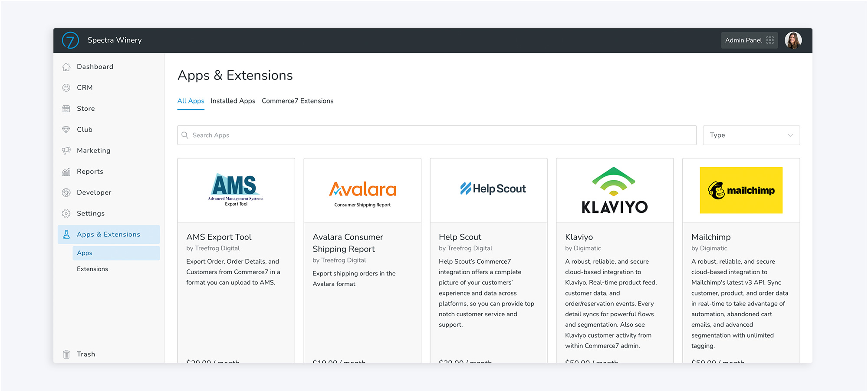Click the Apps & Extensions flask icon
The image size is (868, 391).
click(x=66, y=235)
